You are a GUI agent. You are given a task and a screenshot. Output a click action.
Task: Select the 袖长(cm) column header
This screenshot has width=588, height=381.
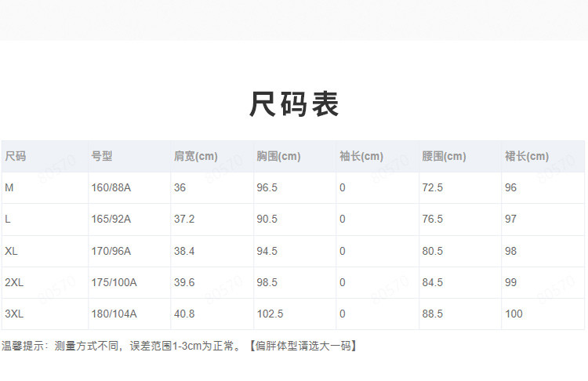[x=361, y=156]
